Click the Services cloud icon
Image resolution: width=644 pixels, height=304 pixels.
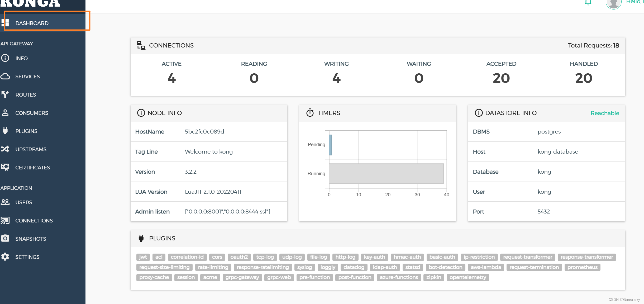coord(5,77)
